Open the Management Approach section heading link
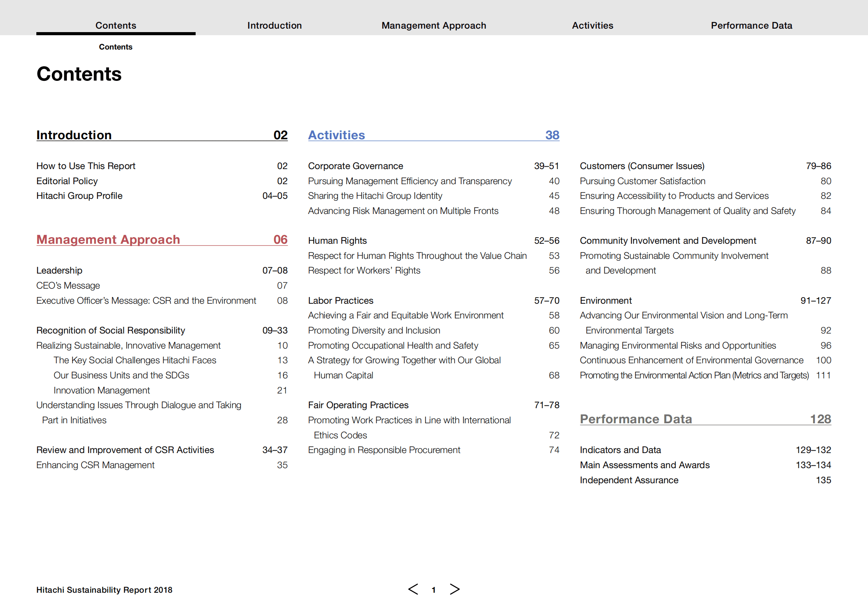This screenshot has width=868, height=614. click(108, 239)
